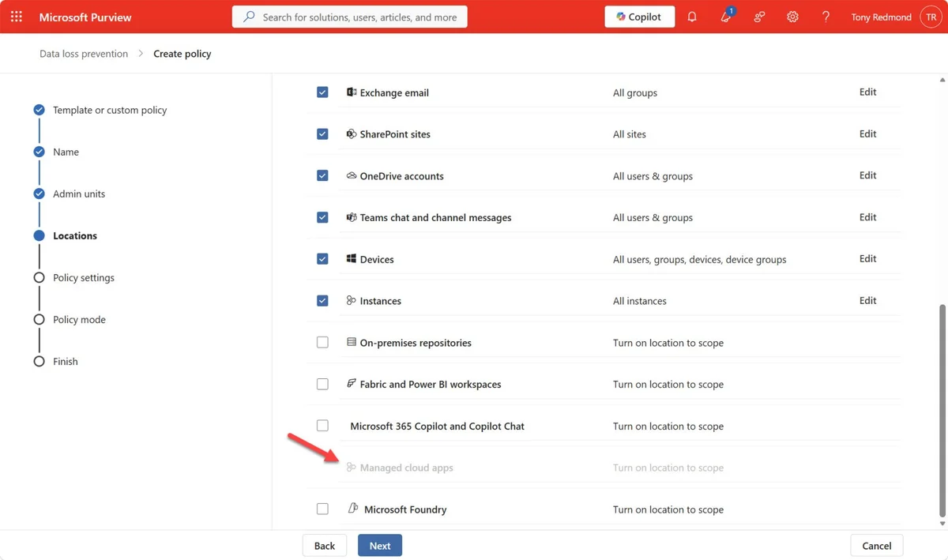Click the 'All instances' scope text

640,301
